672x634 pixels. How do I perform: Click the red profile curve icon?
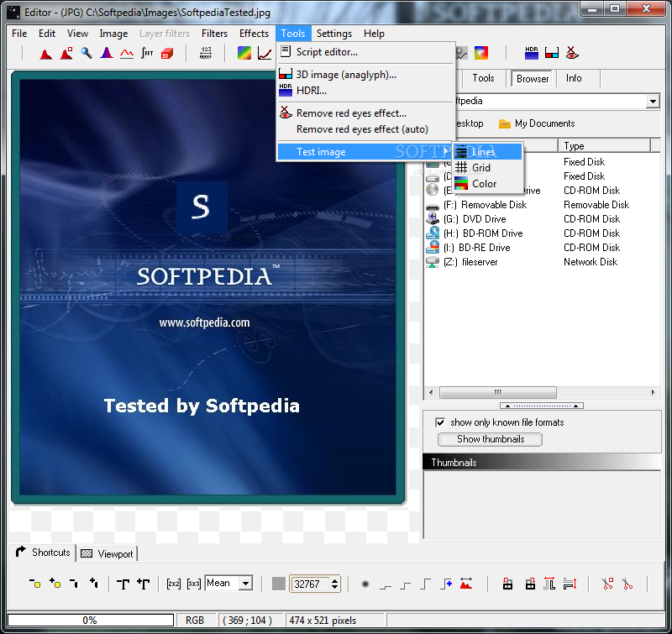click(x=127, y=54)
